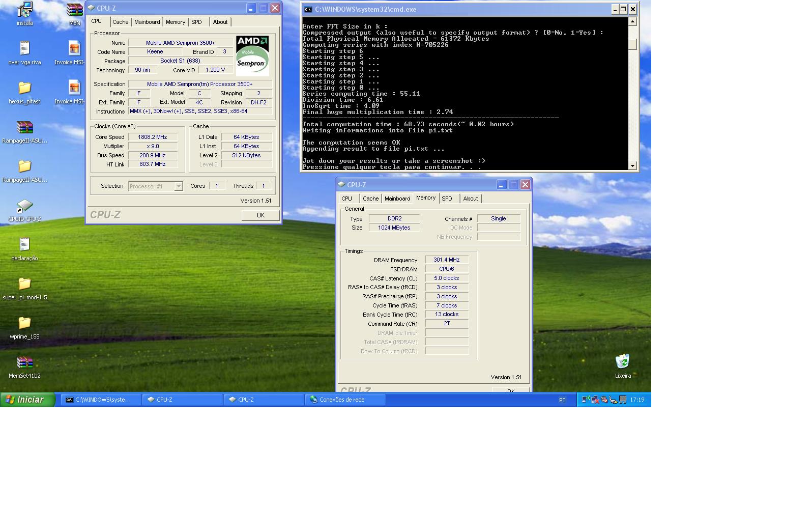Click the Package field Socket S1 (638)

[181, 61]
